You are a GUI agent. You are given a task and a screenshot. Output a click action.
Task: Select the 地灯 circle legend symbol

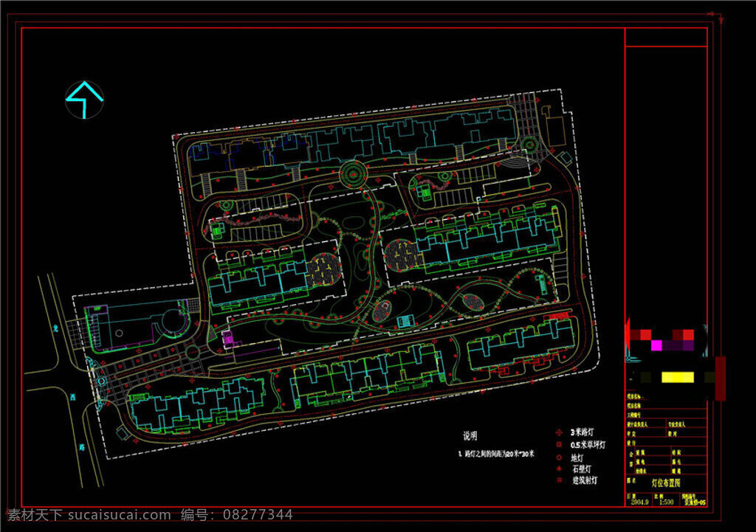(x=560, y=457)
